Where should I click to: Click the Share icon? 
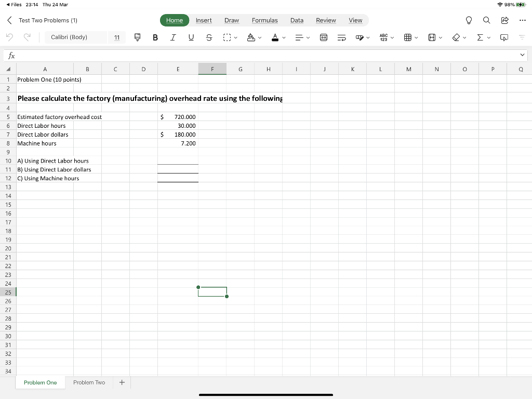coord(505,20)
